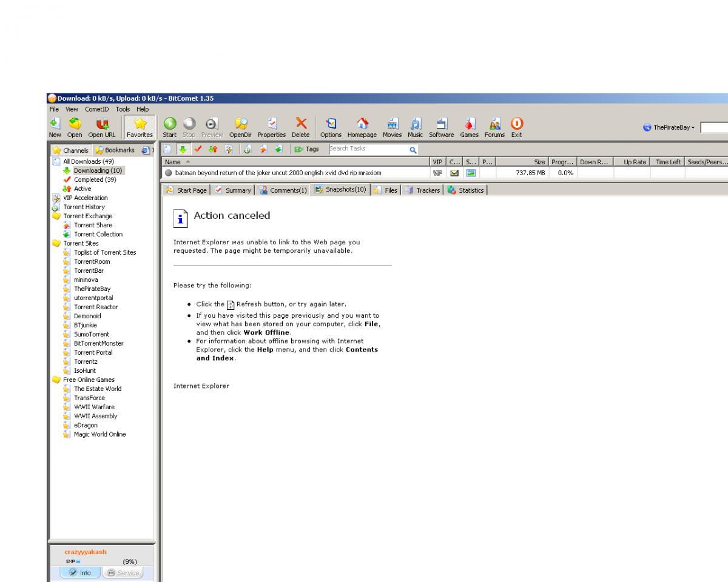Click the Service button in account panel
728x582 pixels.
(123, 572)
